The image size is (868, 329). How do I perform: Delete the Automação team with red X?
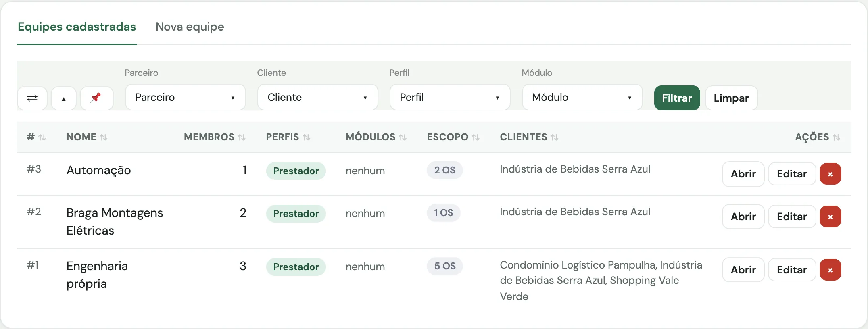[x=830, y=174]
